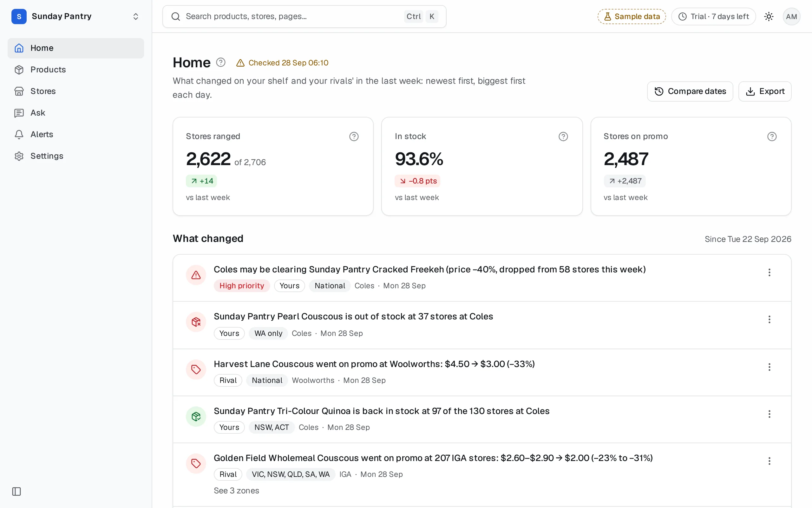Open more options for Pearl Couscous row
Screen dimensions: 812x508
pyautogui.click(x=769, y=319)
